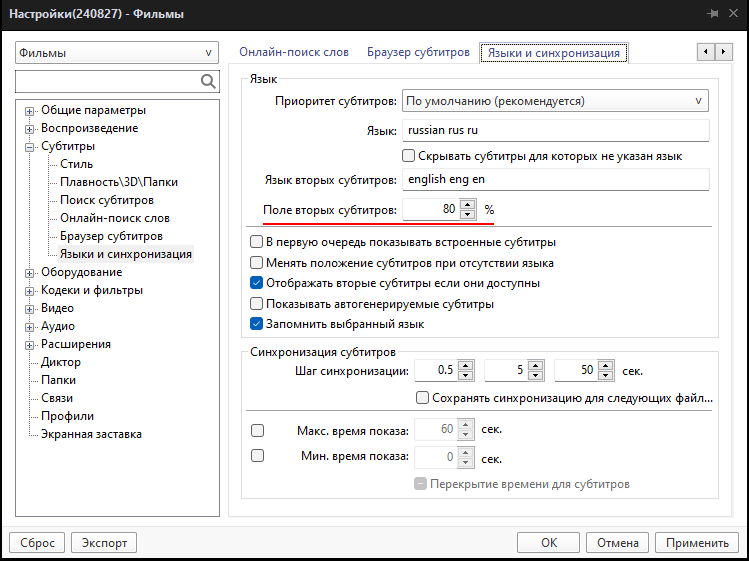This screenshot has width=749, height=561.
Task: Open the 'Фильмы' profile dropdown
Action: coord(117,52)
